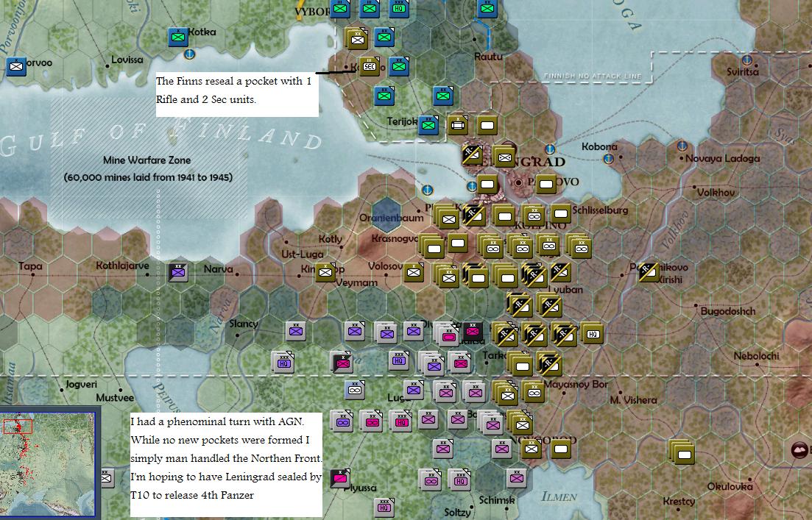This screenshot has height=520, width=812.
Task: Select the olive counter at Pavlovo
Action: (x=546, y=184)
